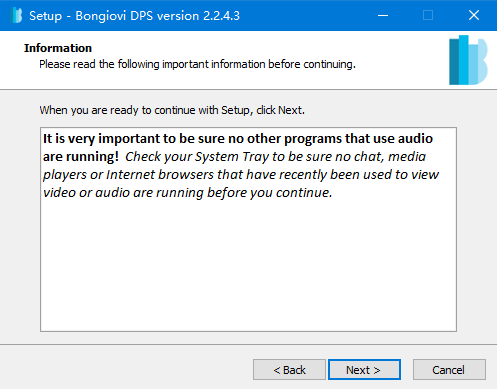Click the disabled maximize button
497x389 pixels.
(x=428, y=15)
